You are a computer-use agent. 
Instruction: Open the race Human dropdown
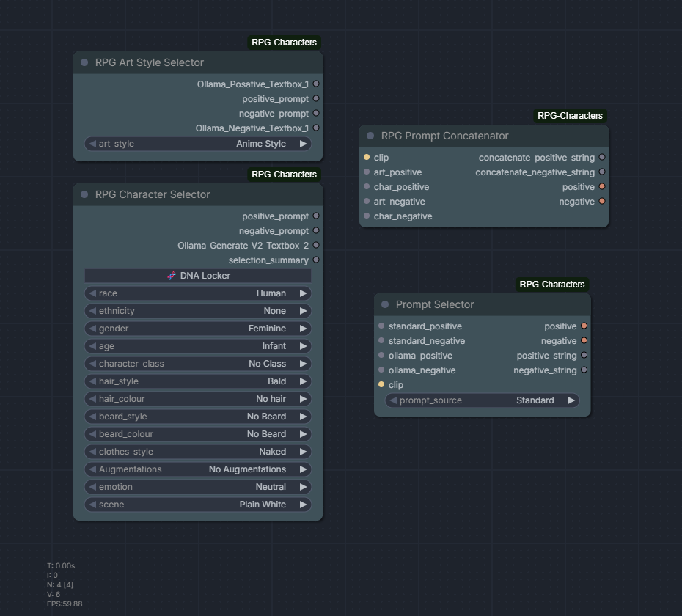click(x=198, y=293)
